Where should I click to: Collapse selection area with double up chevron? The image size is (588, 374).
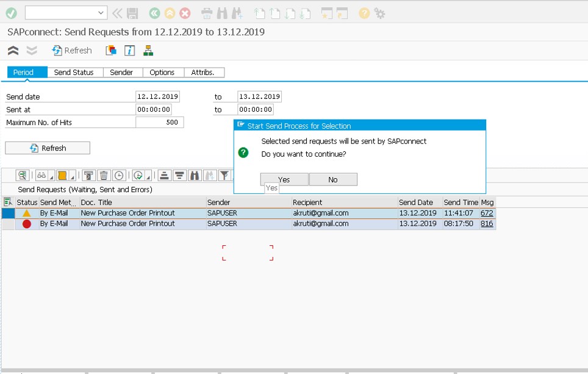(13, 50)
